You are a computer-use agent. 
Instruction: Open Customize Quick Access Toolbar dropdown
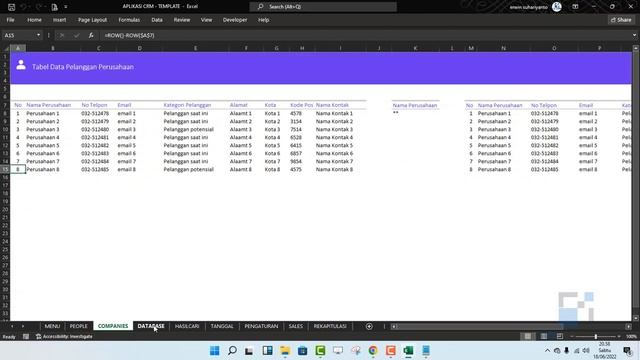(x=65, y=7)
